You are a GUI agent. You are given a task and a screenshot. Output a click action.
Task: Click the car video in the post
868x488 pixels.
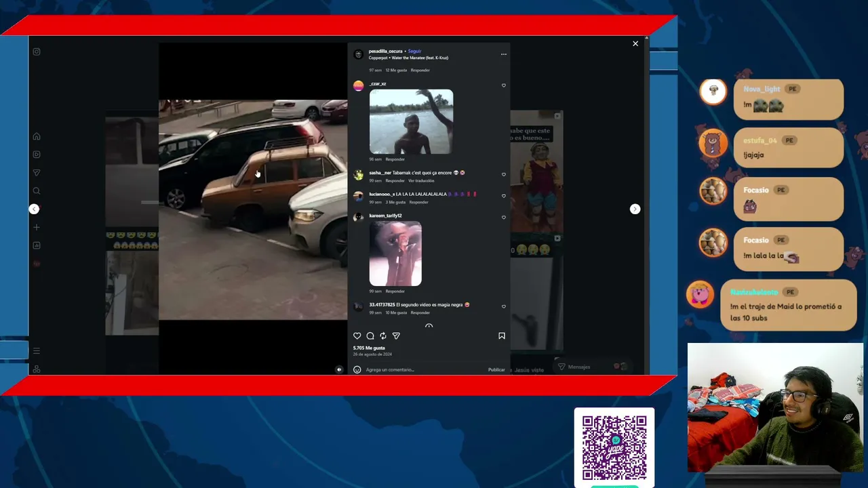(253, 209)
